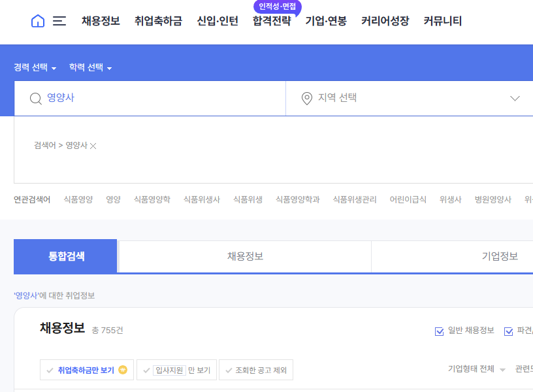Remove the 영양사 search keyword X
The image size is (533, 392).
tap(93, 146)
